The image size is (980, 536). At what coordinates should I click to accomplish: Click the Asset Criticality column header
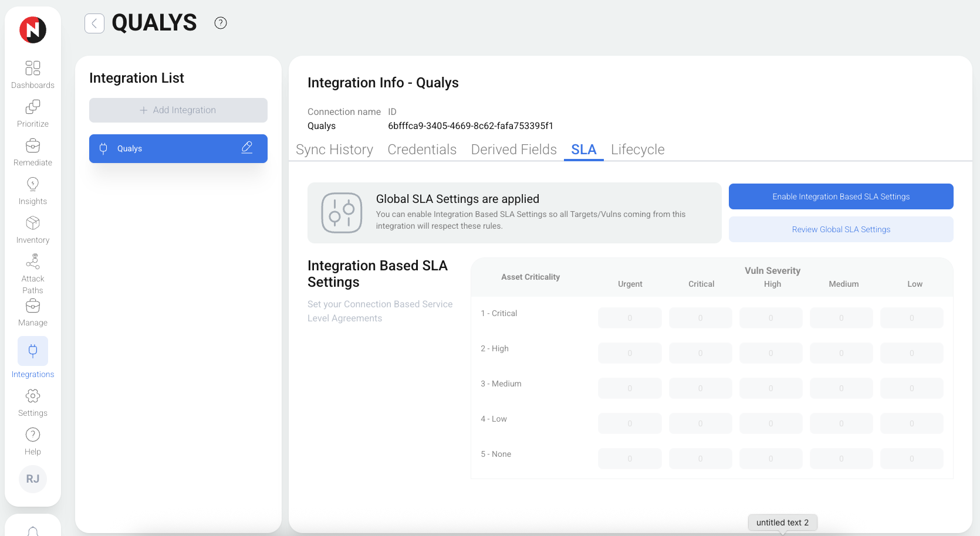(x=530, y=277)
